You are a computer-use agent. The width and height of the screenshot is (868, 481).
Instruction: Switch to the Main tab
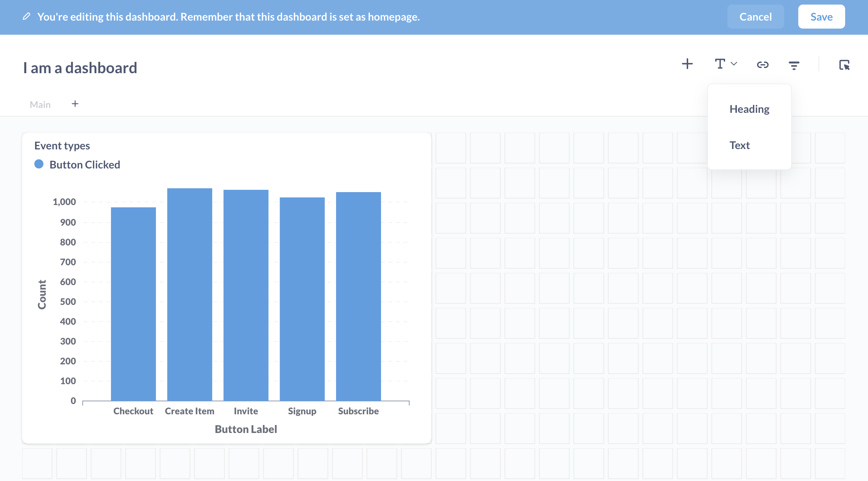pyautogui.click(x=40, y=104)
